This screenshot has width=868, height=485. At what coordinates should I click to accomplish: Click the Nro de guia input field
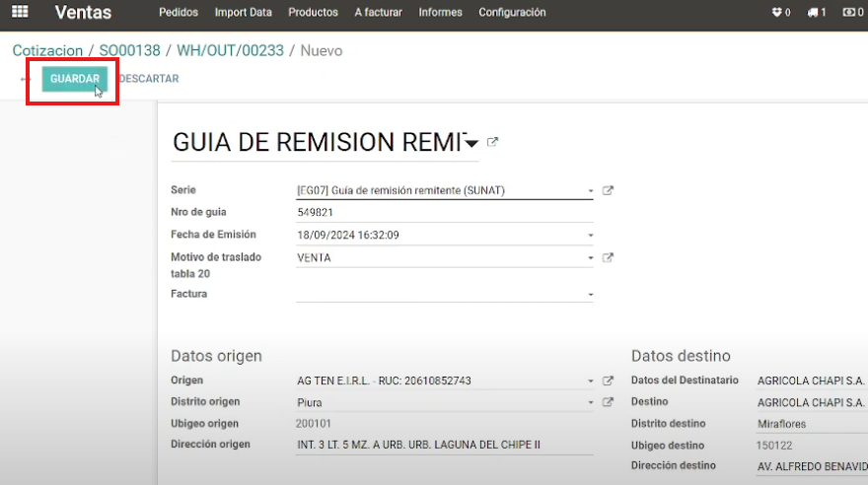pyautogui.click(x=444, y=212)
